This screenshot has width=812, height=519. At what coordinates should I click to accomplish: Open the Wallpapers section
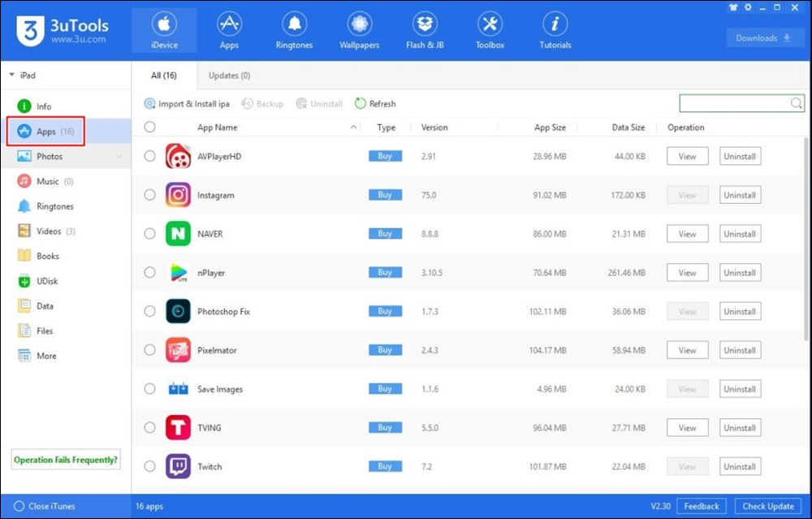[x=360, y=30]
